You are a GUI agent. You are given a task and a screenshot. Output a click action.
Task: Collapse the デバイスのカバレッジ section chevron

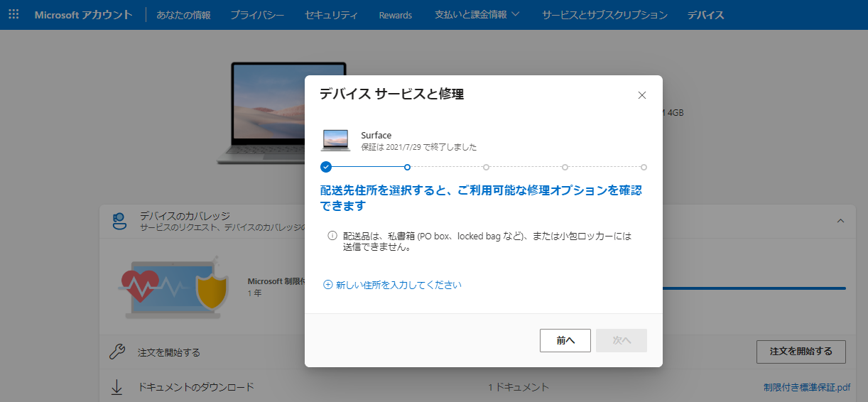(841, 221)
